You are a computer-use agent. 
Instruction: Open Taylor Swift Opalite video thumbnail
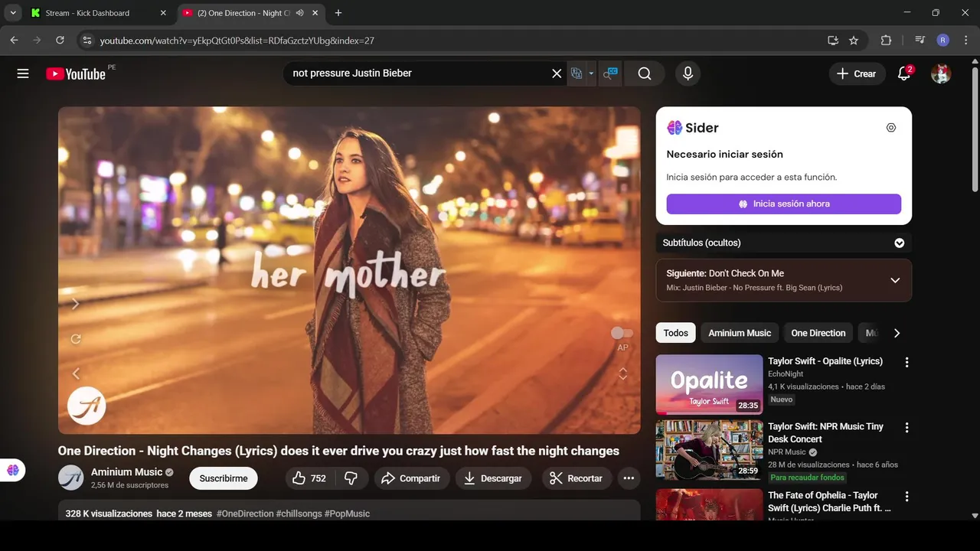pos(709,384)
